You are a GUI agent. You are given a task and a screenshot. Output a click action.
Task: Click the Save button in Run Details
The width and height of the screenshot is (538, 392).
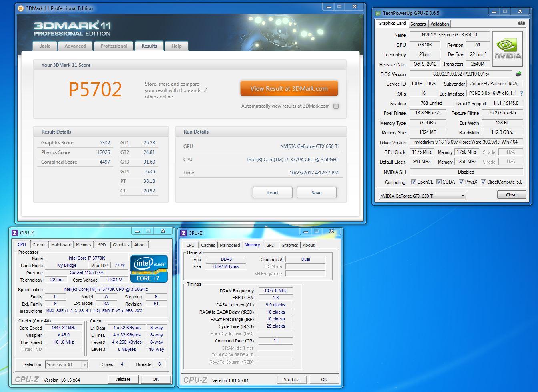[317, 192]
